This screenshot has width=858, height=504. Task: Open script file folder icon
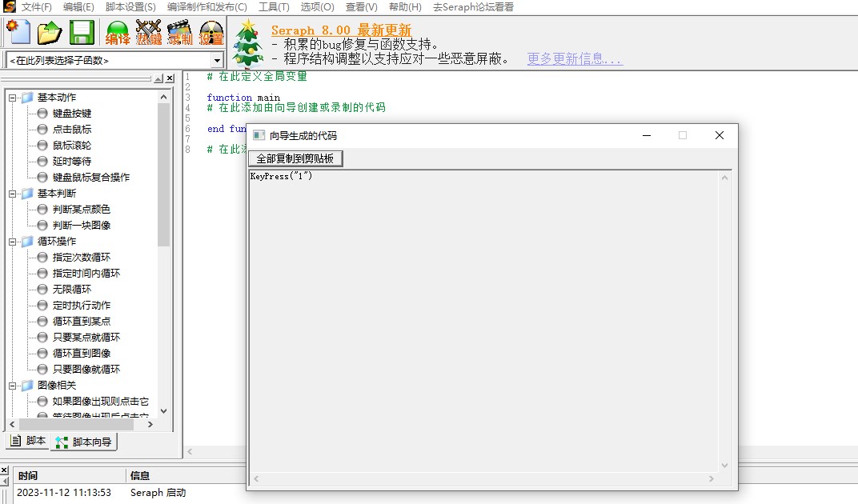coord(50,32)
